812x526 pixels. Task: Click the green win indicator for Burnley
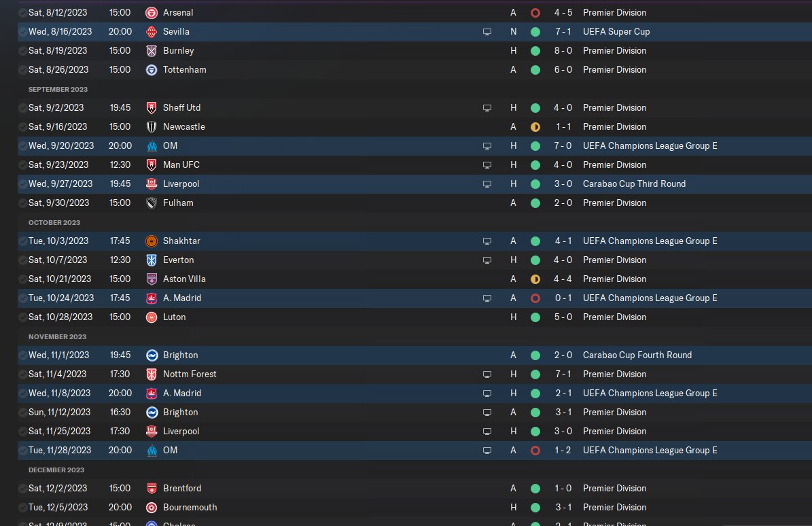tap(535, 51)
